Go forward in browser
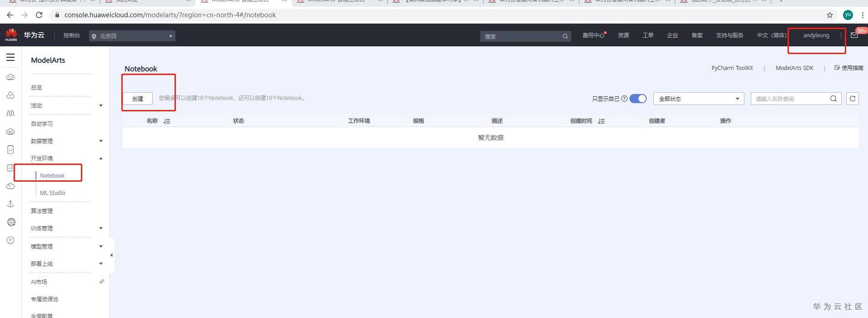 (x=25, y=15)
